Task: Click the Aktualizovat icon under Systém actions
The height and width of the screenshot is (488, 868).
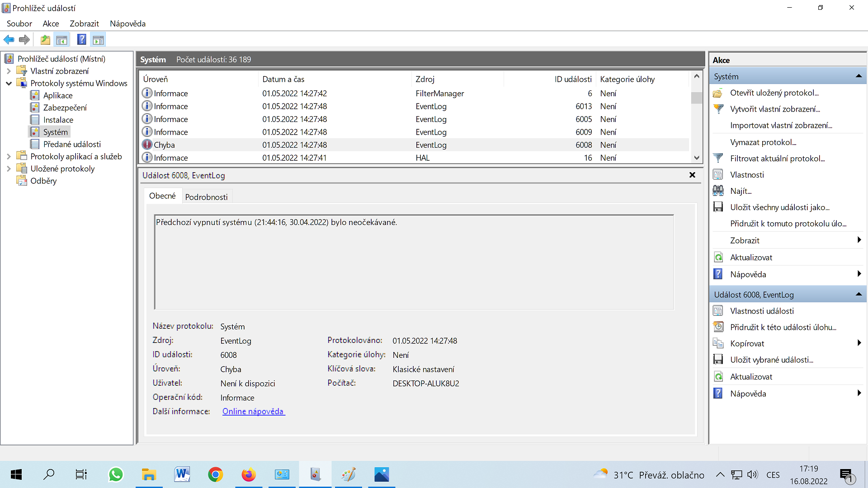Action: (718, 257)
